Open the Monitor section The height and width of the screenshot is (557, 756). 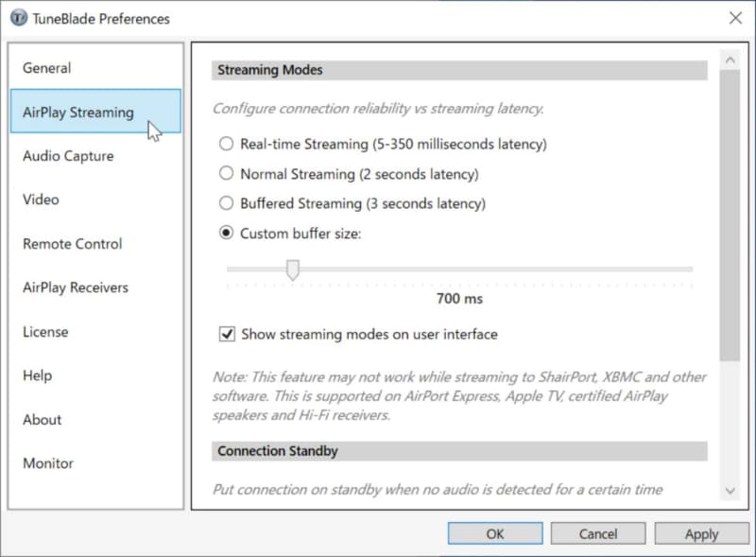pyautogui.click(x=95, y=462)
